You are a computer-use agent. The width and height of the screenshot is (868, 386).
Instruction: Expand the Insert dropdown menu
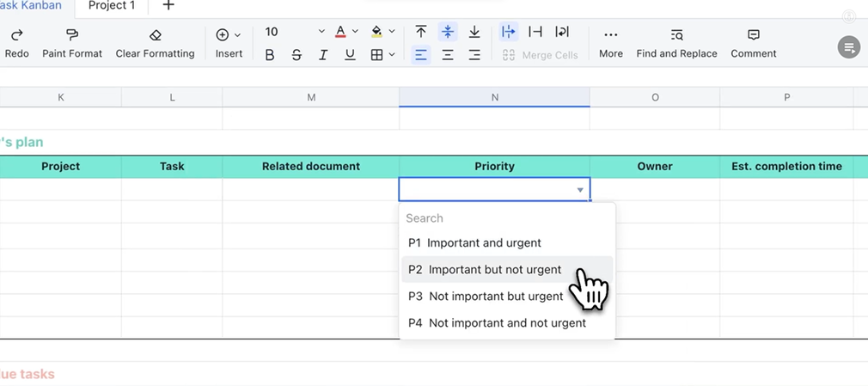pyautogui.click(x=237, y=35)
